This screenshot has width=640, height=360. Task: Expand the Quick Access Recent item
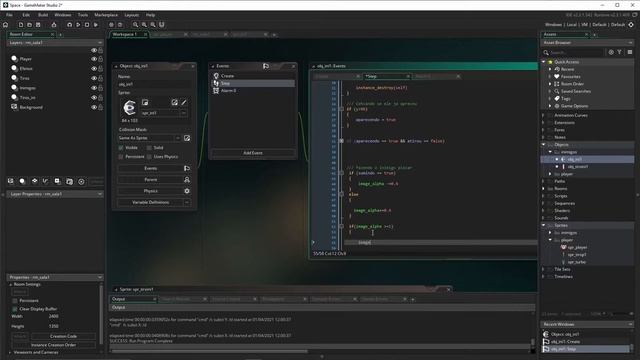pyautogui.click(x=550, y=69)
